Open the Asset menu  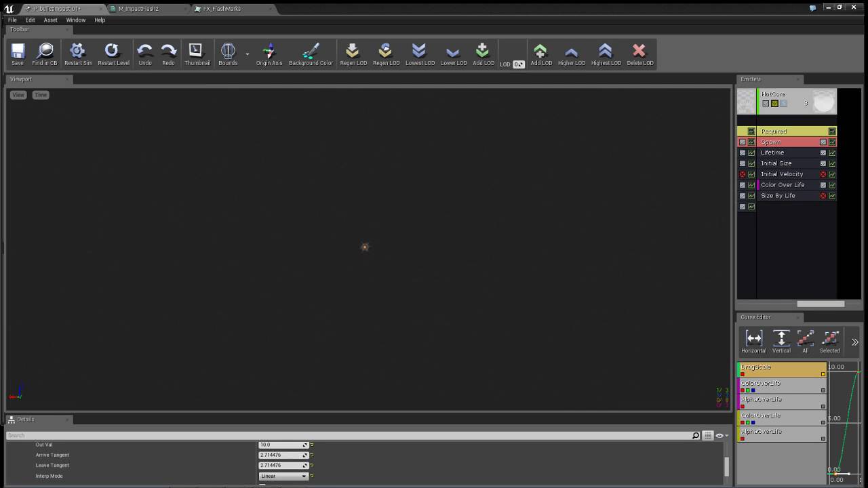point(51,20)
